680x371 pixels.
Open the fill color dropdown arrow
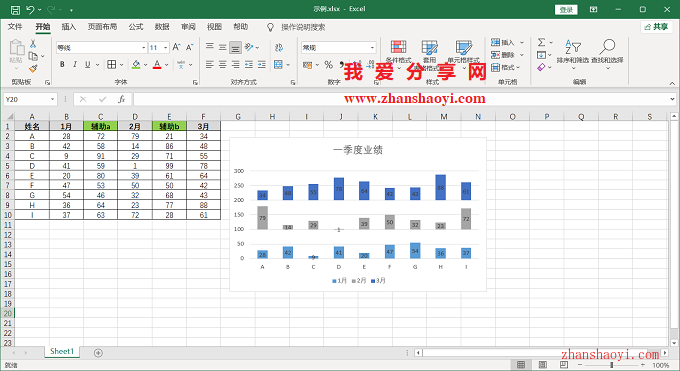(145, 65)
